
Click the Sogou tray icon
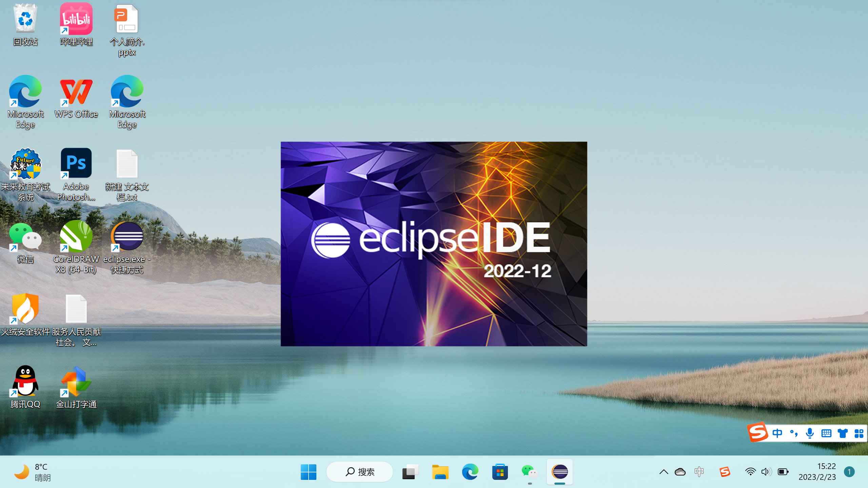725,472
